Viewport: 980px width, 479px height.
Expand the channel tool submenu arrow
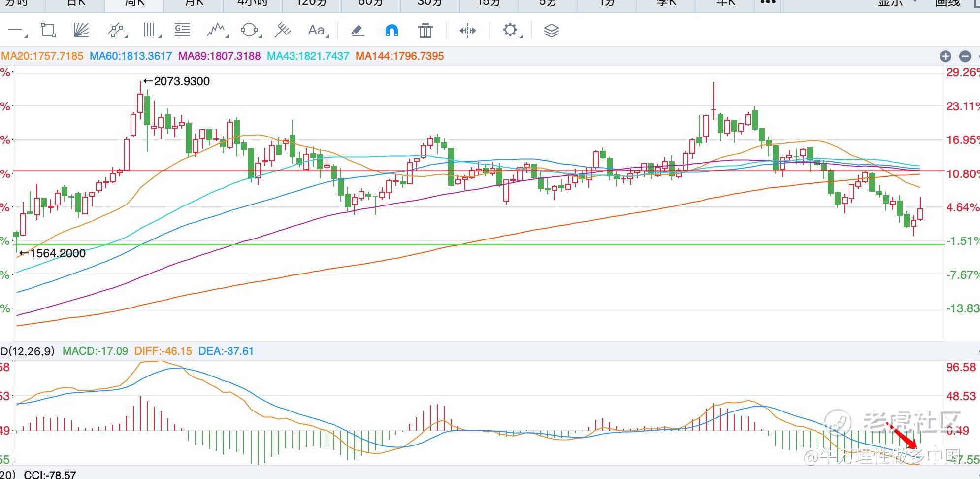point(126,36)
